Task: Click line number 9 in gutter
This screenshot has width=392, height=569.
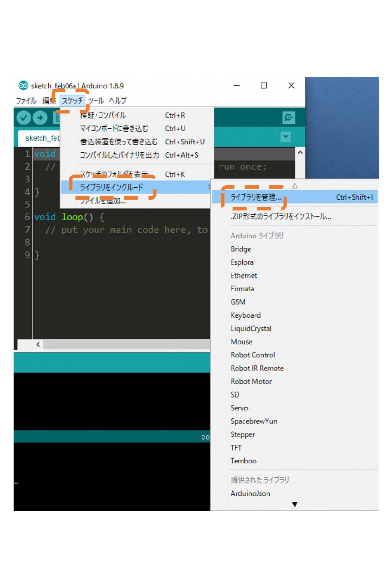Action: [x=27, y=255]
